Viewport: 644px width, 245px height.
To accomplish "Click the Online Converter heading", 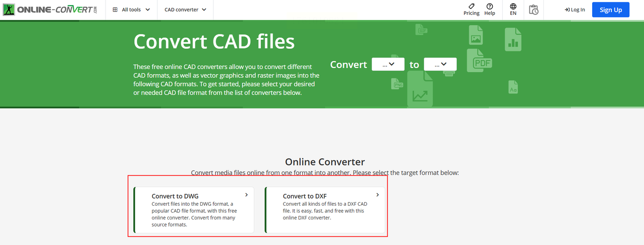I will click(325, 162).
